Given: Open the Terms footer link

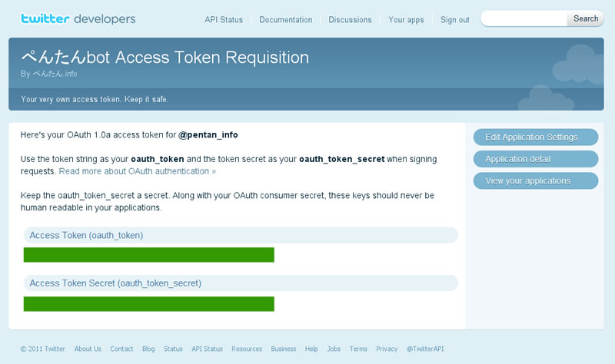Looking at the screenshot, I should coord(358,349).
